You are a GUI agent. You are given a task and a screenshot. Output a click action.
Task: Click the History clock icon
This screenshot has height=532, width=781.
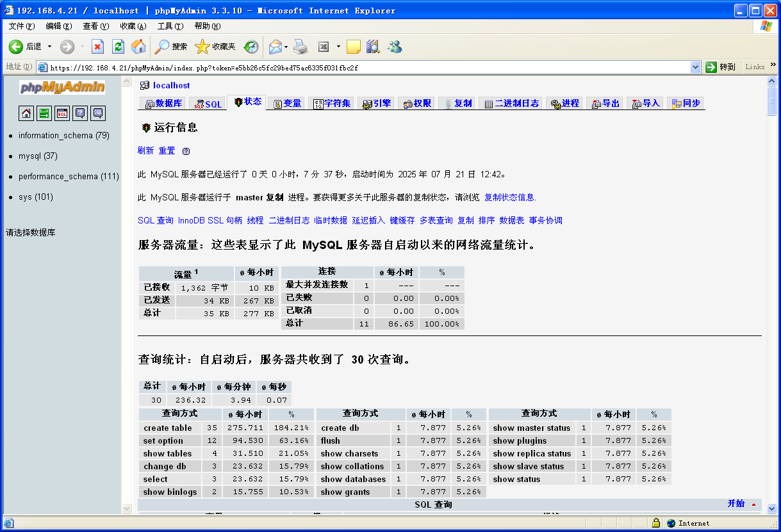(x=251, y=47)
